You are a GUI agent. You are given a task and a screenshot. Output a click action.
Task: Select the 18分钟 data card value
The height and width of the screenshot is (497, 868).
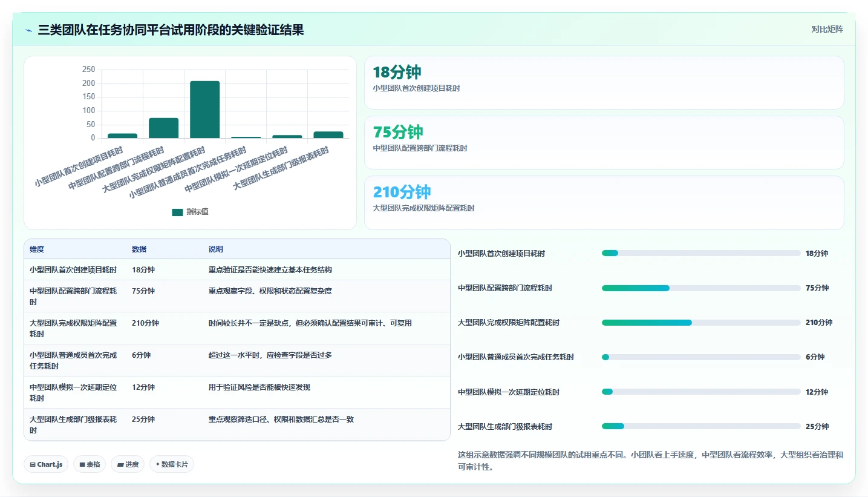(397, 73)
